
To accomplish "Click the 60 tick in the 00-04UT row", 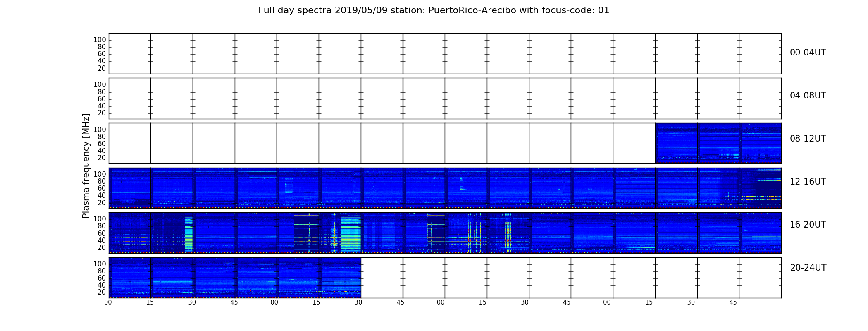I will point(102,54).
